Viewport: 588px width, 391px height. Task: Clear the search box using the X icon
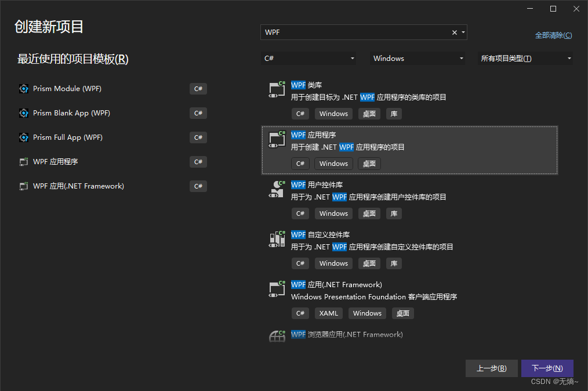454,32
